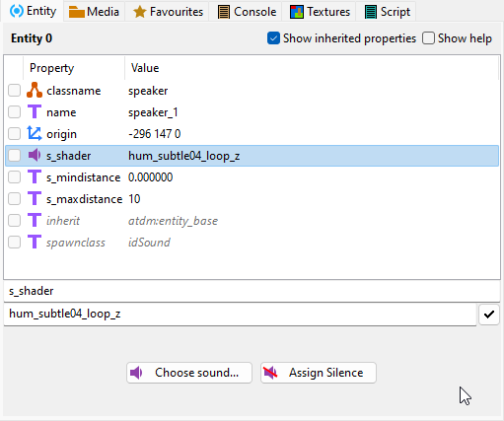
Task: Tick the classname row checkbox
Action: [15, 91]
